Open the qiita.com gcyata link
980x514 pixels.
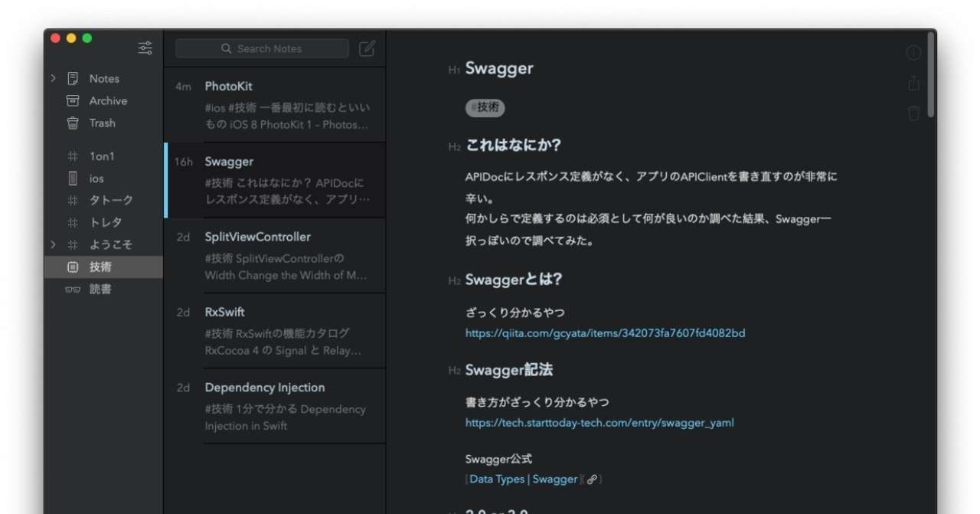[x=605, y=333]
